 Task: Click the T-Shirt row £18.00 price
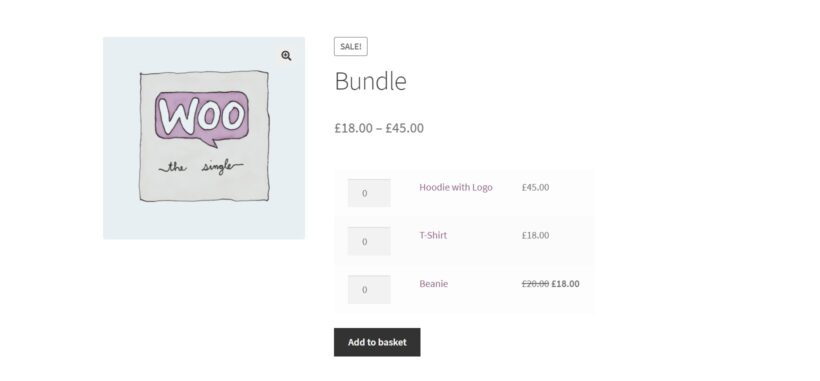click(536, 235)
